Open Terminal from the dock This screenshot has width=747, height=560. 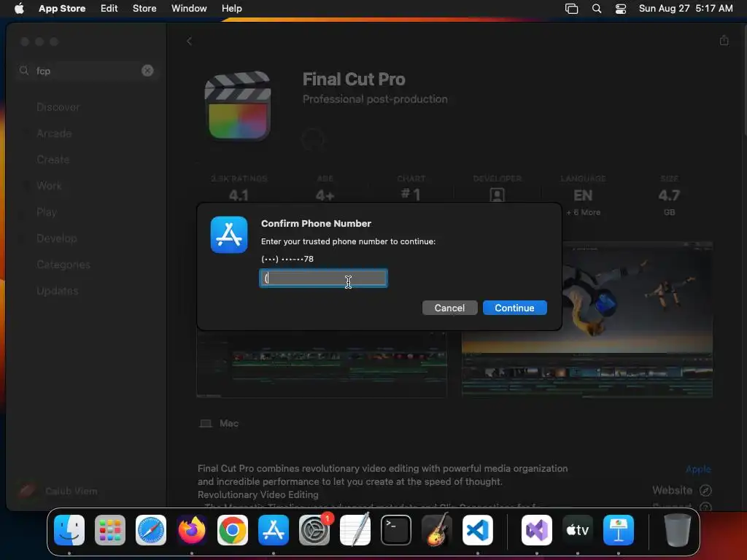pos(396,530)
